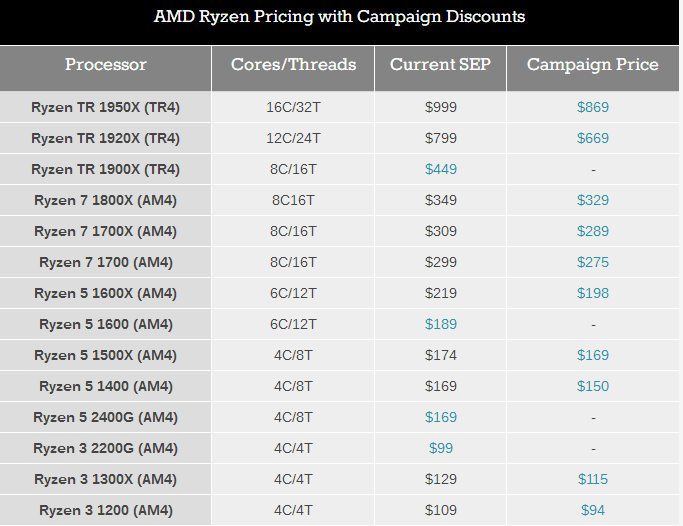Image resolution: width=683 pixels, height=526 pixels.
Task: Select the Ryzen TR 1950X (TR4) row label
Action: pos(105,107)
